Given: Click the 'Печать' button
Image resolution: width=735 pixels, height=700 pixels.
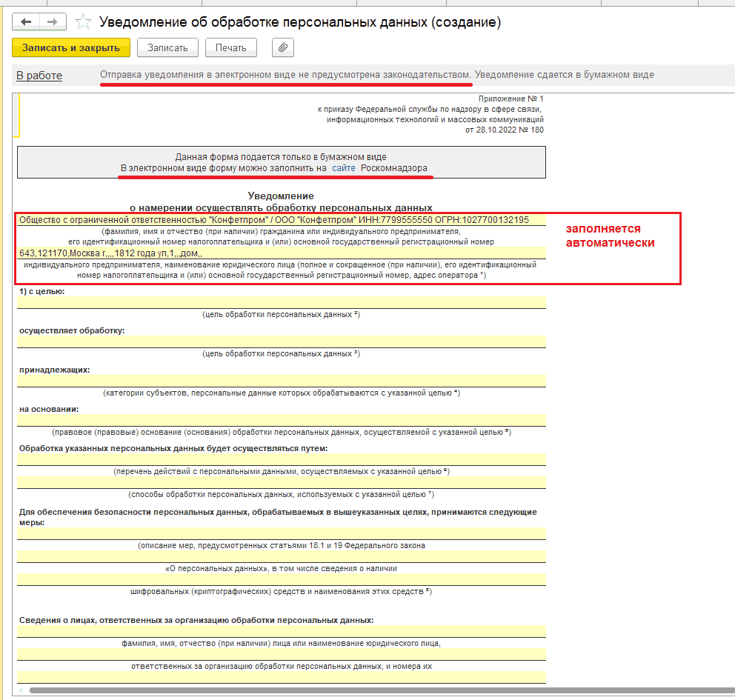Looking at the screenshot, I should [230, 48].
